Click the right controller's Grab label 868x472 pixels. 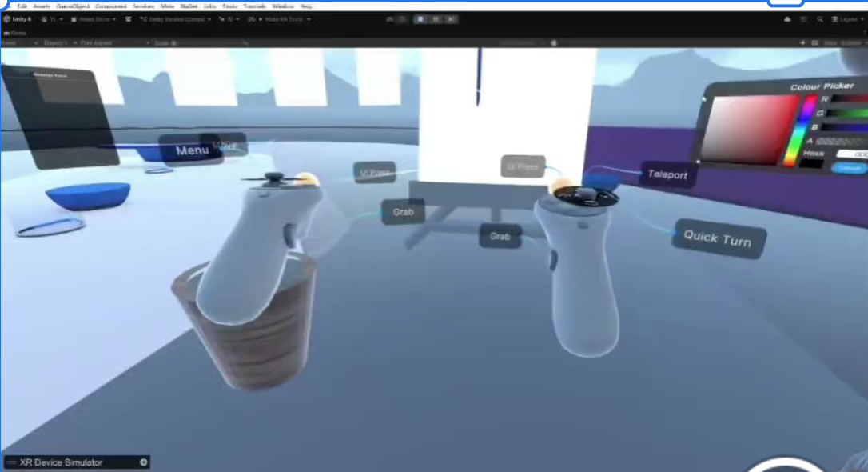click(500, 237)
